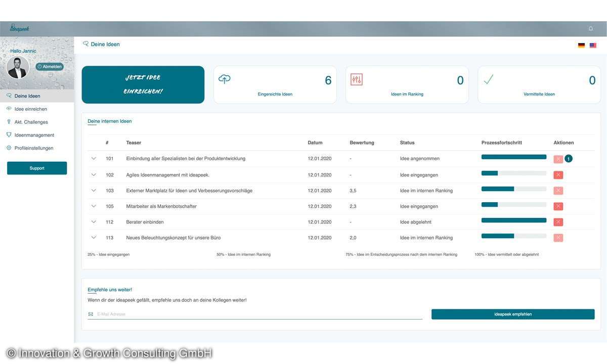607x364 pixels.
Task: Click the rating value 2,3
Action: click(x=353, y=206)
